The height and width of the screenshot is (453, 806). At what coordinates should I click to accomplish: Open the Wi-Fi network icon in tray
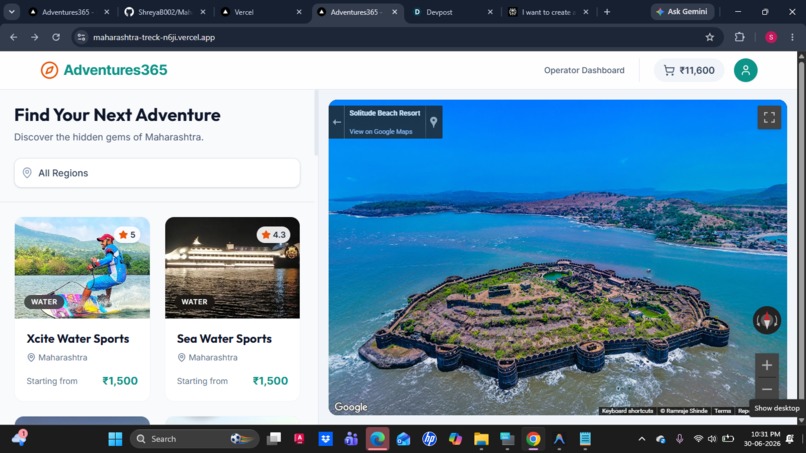[x=698, y=439]
